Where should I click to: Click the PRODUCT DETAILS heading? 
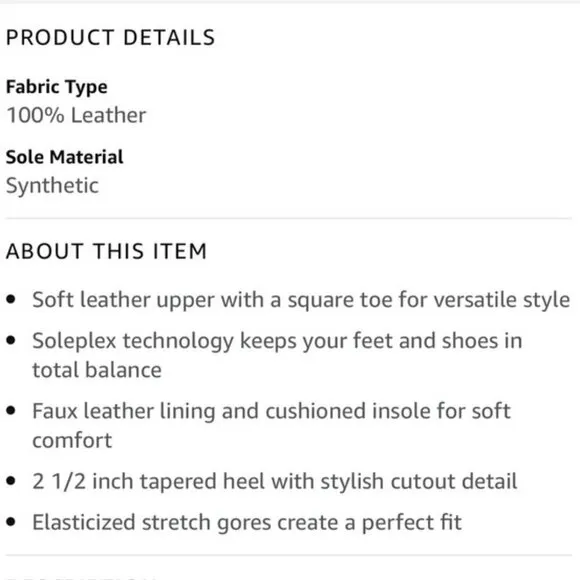(110, 37)
